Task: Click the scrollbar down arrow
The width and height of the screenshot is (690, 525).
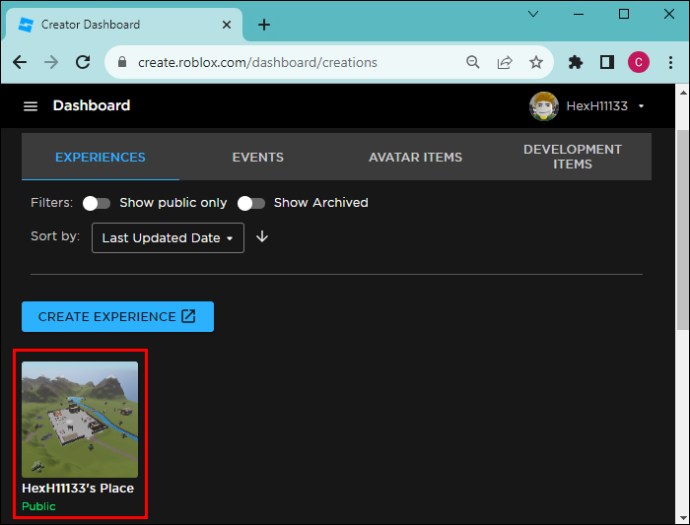Action: pyautogui.click(x=683, y=518)
